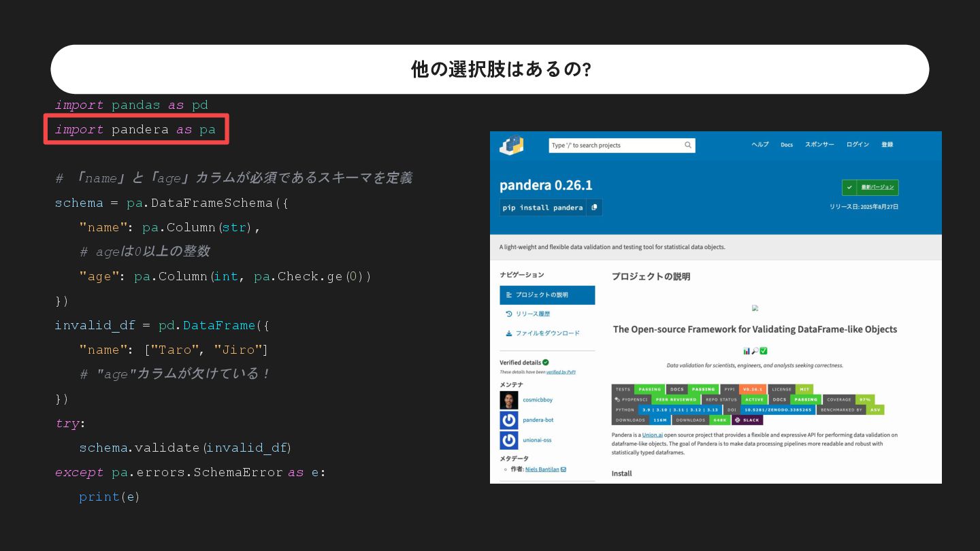Viewport: 980px width, 551px height.
Task: Click the slide title '他の選択肢はあるの?'
Action: (x=500, y=69)
